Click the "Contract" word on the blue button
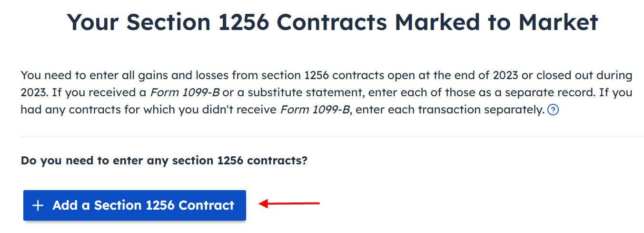644x233 pixels. 206,205
